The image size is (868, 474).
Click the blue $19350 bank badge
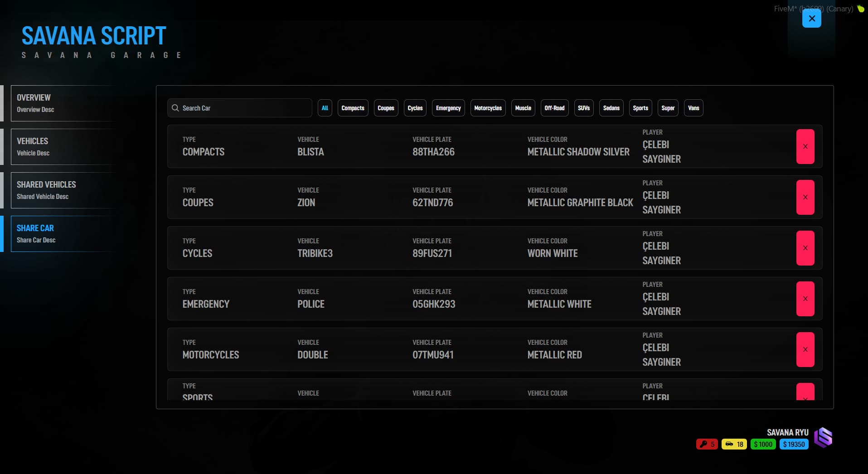pos(794,444)
